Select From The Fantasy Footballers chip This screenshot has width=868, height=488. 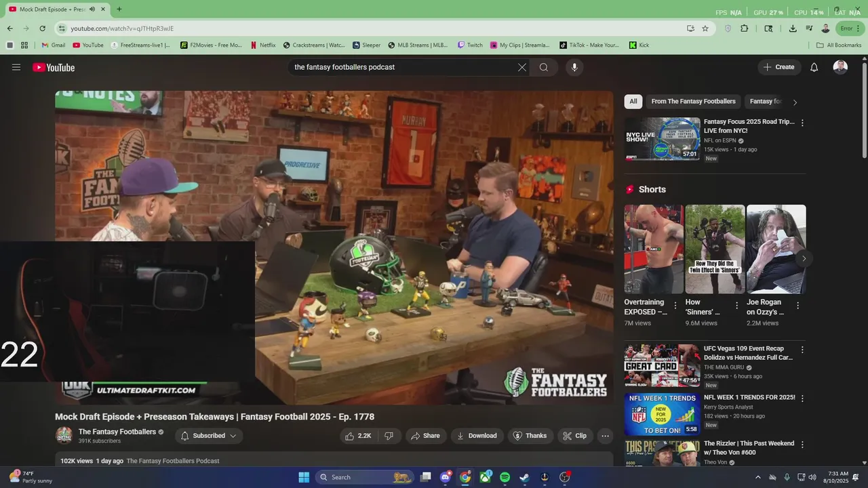tap(693, 102)
